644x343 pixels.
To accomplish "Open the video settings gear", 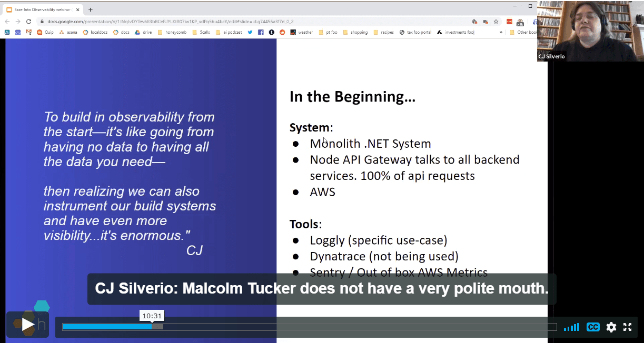I will coord(611,327).
